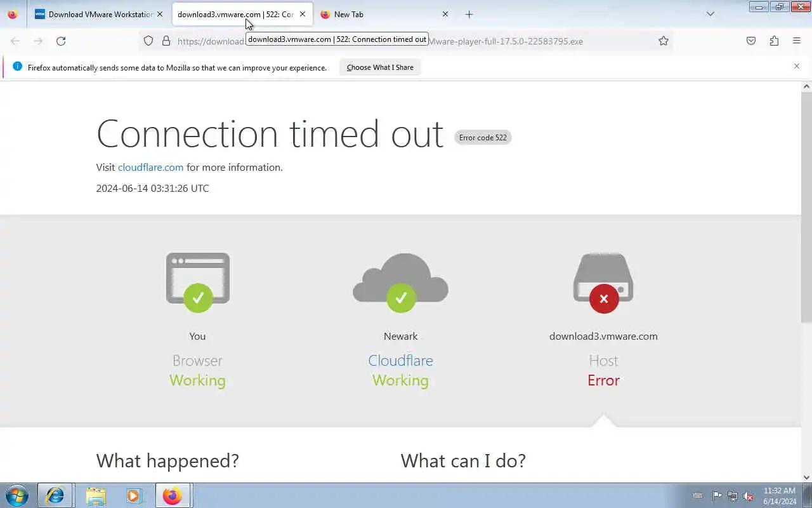The height and width of the screenshot is (508, 812).
Task: Click the What happened? heading
Action: pos(167,461)
